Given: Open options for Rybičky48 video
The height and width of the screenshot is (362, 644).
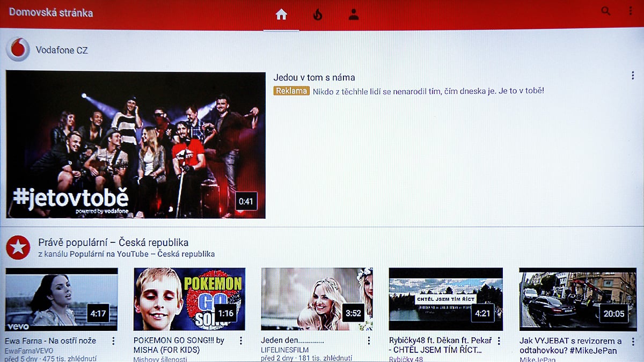Looking at the screenshot, I should click(499, 341).
